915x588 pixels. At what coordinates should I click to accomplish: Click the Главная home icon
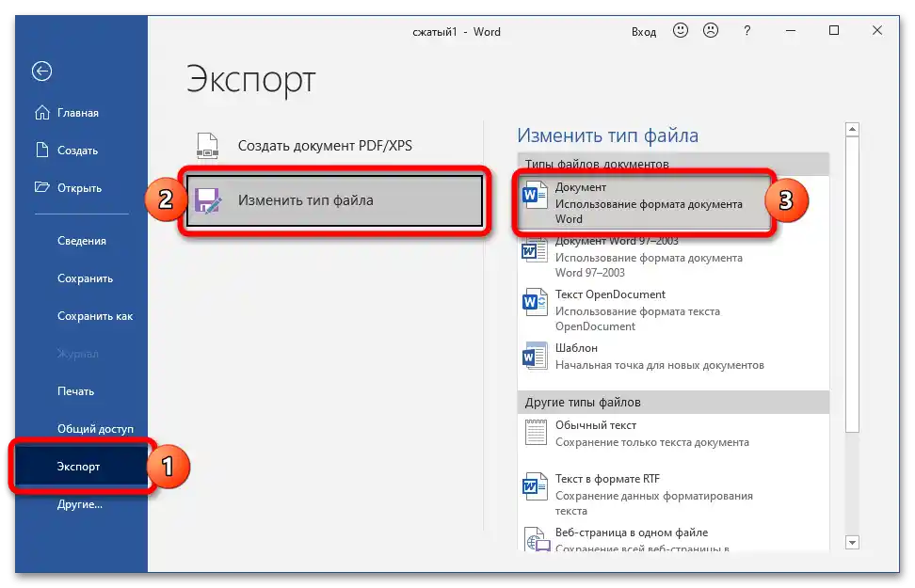click(x=42, y=113)
